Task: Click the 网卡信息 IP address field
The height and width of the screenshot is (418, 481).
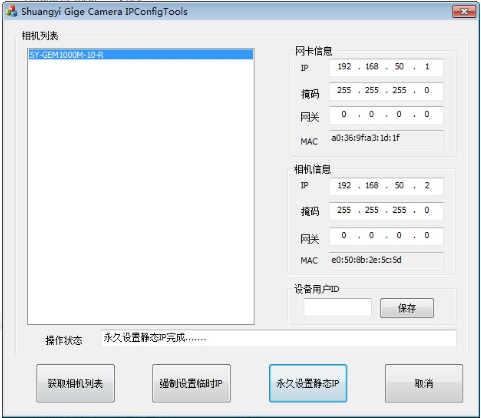Action: click(x=386, y=67)
